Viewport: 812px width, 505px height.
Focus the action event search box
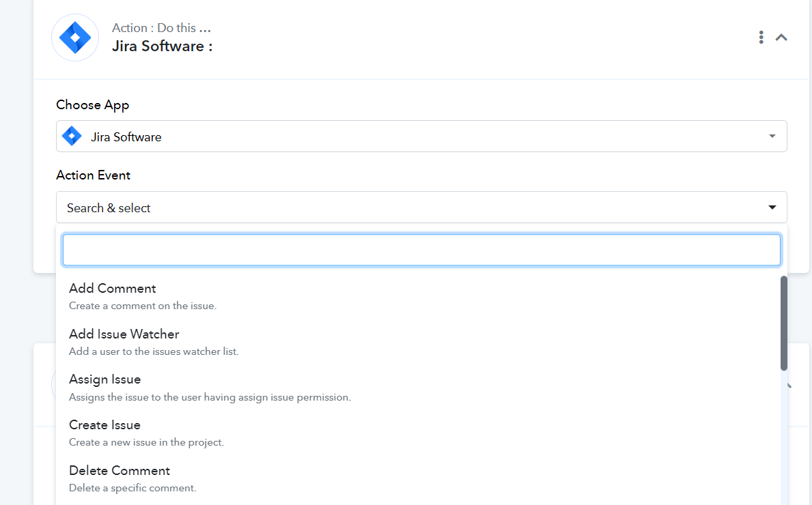421,250
